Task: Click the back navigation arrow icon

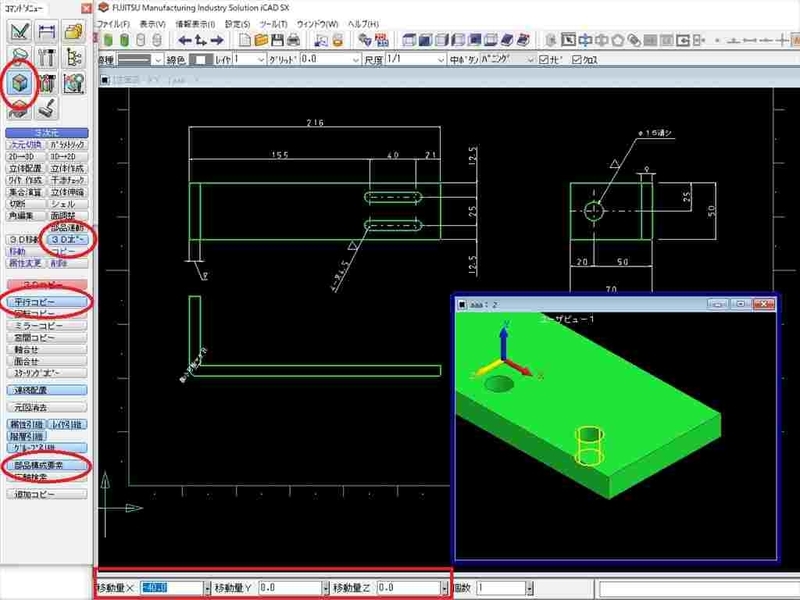Action: (184, 41)
